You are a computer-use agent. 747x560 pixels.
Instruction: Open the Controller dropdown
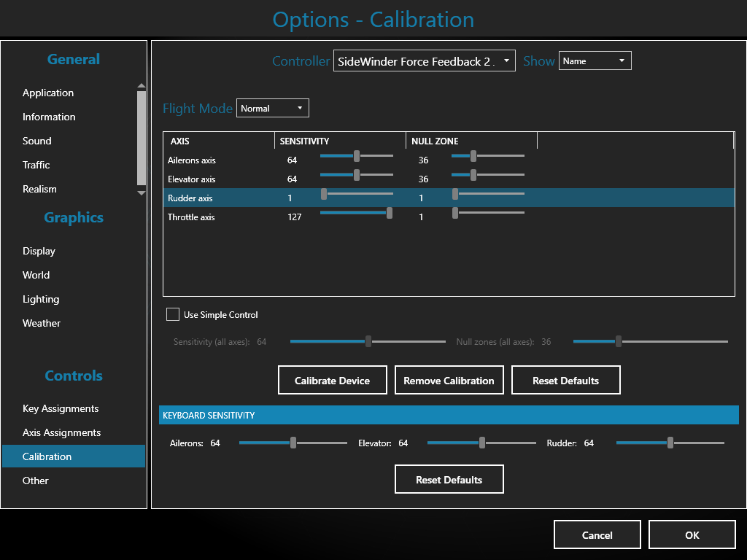tap(424, 61)
